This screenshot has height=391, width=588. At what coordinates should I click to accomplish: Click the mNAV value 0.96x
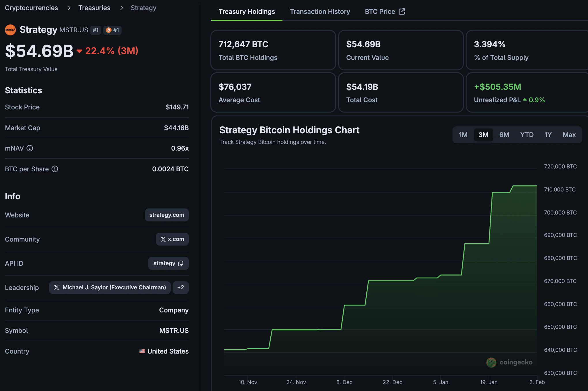click(180, 148)
